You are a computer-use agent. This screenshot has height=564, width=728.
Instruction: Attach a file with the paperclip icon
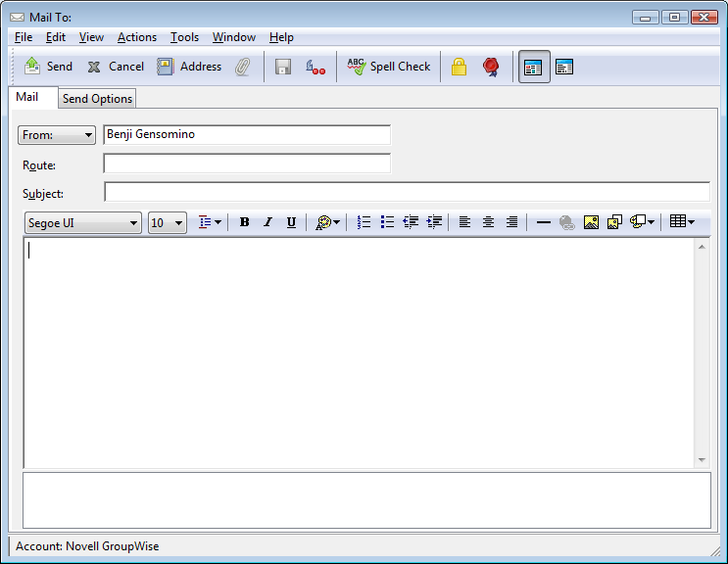pos(242,67)
